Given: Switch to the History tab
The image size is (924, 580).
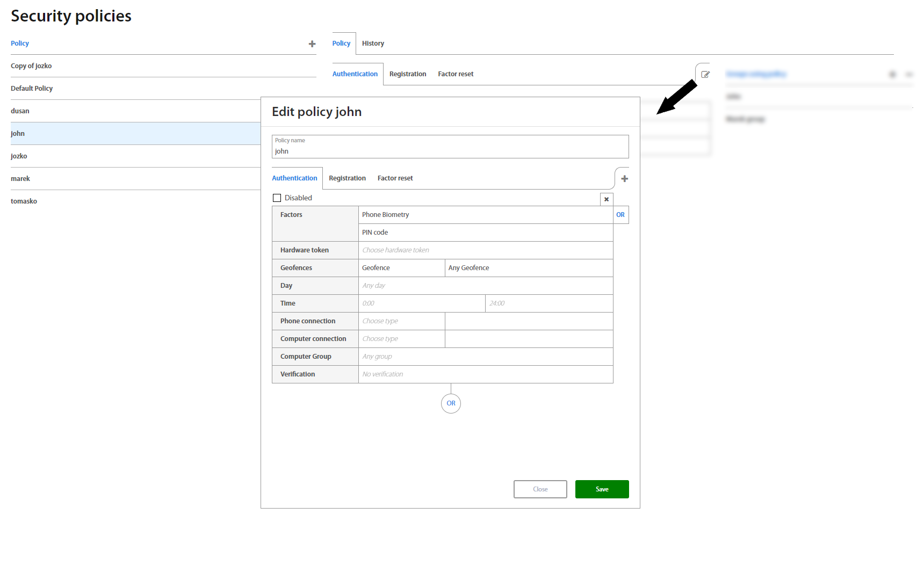Looking at the screenshot, I should [x=373, y=44].
